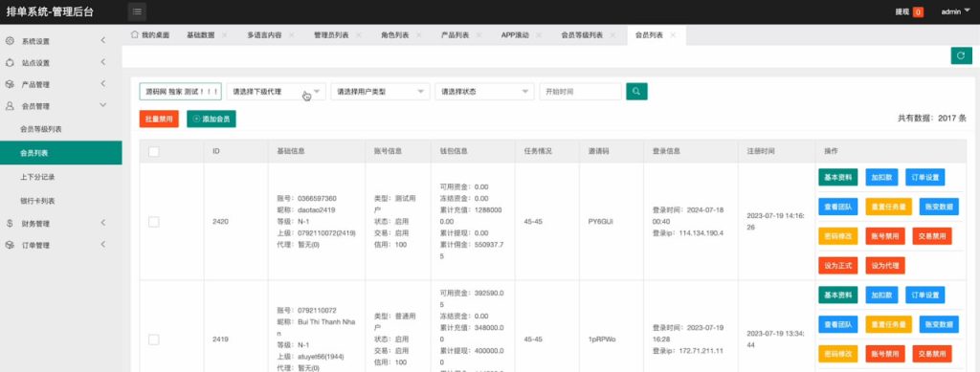Click the dollar icon beside 财务管理
This screenshot has height=372, width=980.
(x=10, y=223)
